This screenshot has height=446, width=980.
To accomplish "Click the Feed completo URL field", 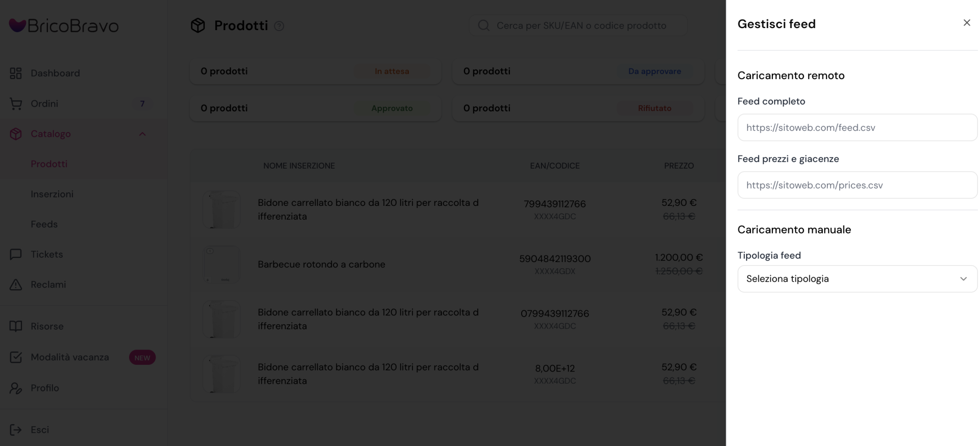I will pos(857,128).
